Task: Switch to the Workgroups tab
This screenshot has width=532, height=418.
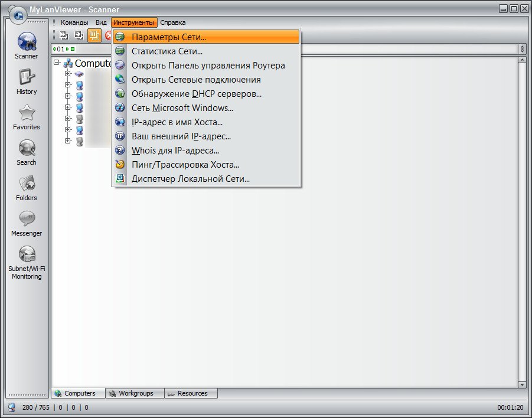Action: (x=135, y=393)
